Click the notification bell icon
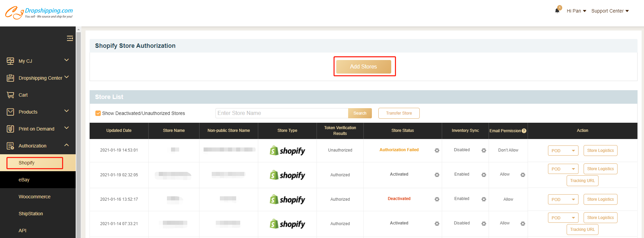644x238 pixels. (x=557, y=11)
